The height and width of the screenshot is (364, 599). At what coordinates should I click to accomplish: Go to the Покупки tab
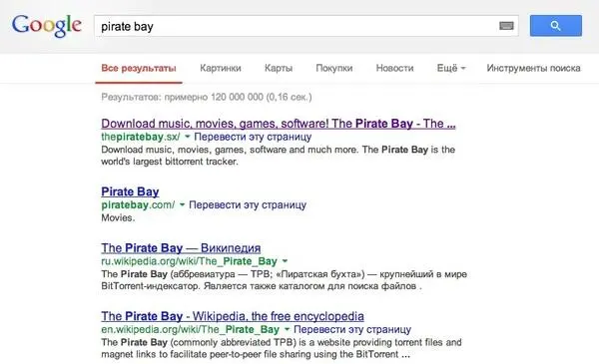(334, 68)
